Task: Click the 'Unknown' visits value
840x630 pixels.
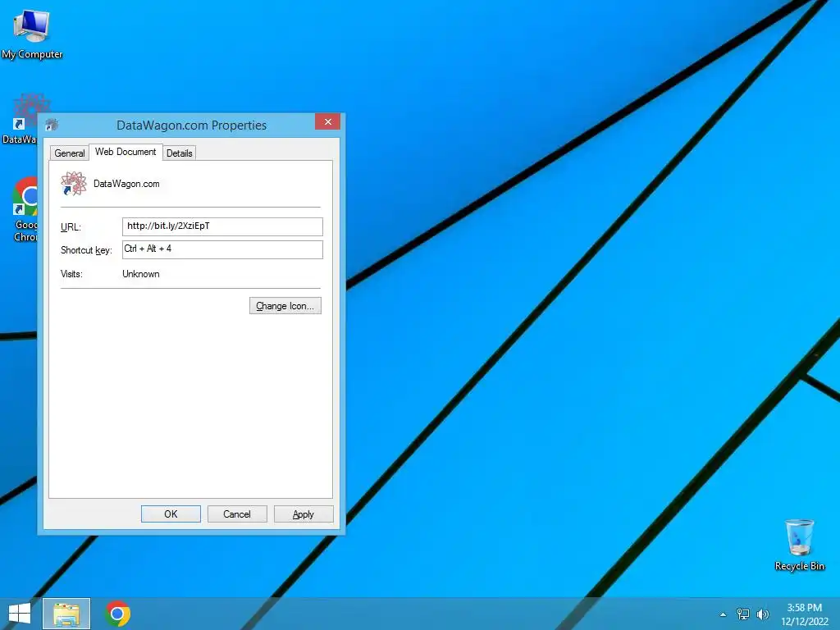Action: pos(141,274)
